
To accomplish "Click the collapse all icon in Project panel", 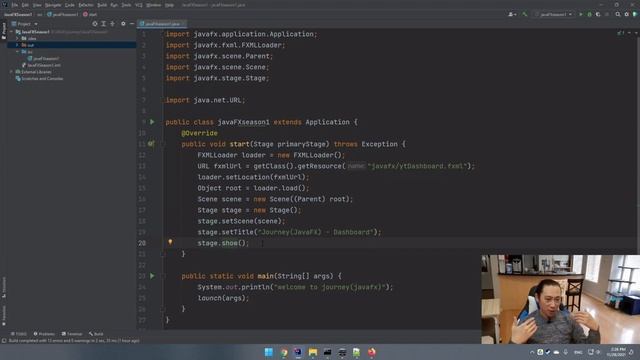I will [113, 24].
